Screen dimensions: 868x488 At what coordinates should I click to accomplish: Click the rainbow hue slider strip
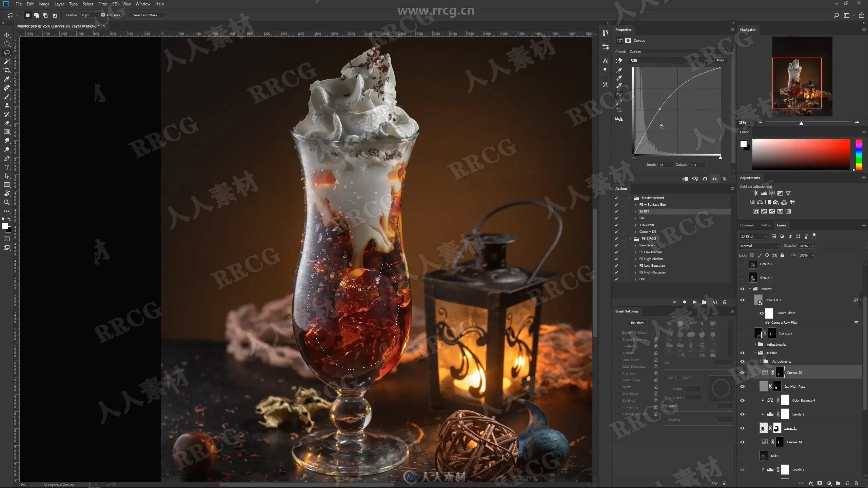coord(859,155)
